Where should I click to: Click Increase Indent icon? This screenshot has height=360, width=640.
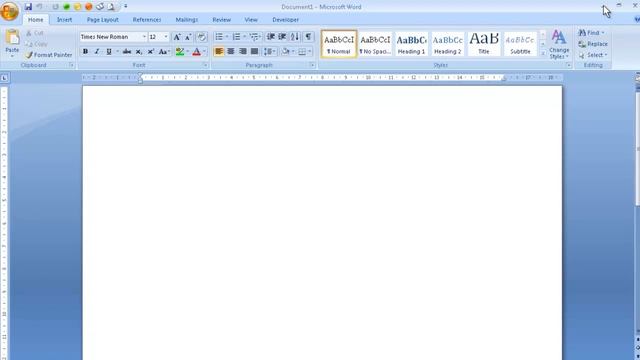coord(282,37)
